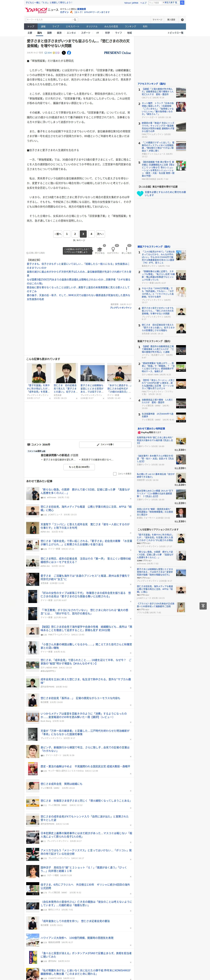Viewport: 210px width, 980px height.
Task: Select pagination page 4
Action: coord(91,234)
